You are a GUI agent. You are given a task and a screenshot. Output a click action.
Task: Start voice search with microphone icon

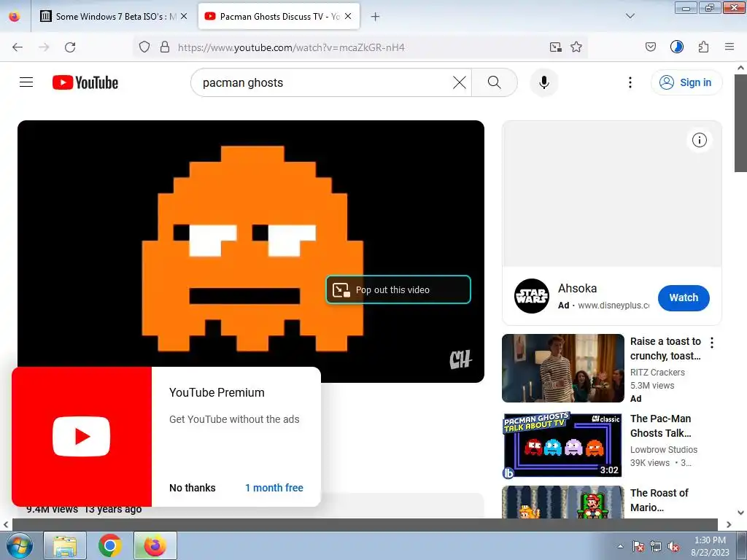coord(543,82)
